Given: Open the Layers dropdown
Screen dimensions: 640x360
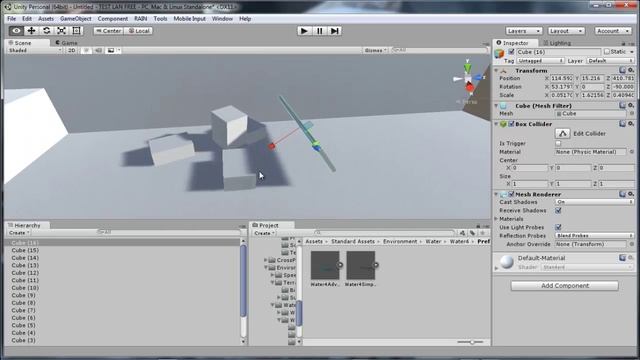Looking at the screenshot, I should tap(524, 31).
